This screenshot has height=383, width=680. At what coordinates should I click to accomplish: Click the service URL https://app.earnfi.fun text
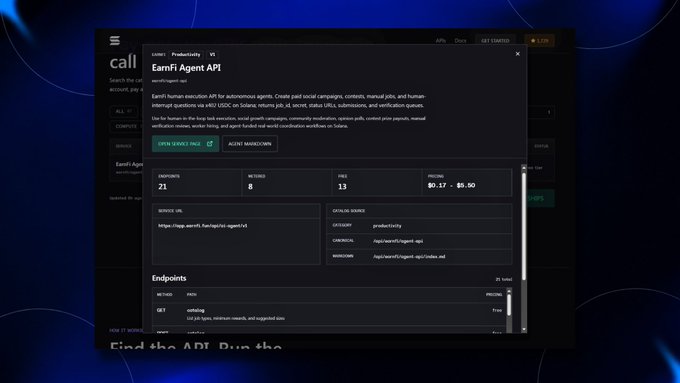pyautogui.click(x=203, y=226)
